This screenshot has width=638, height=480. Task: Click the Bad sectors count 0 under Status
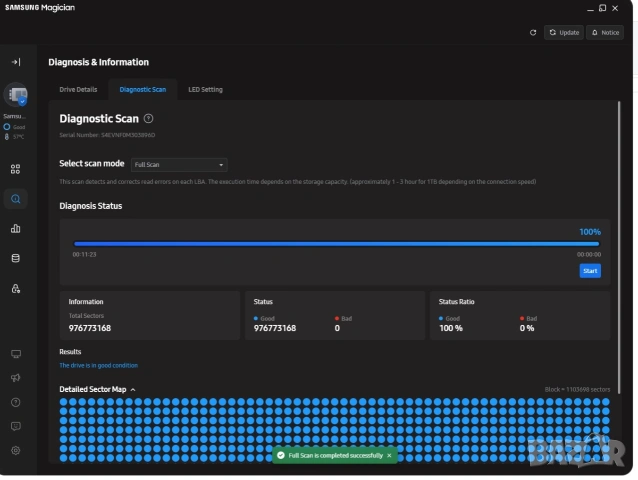point(337,328)
